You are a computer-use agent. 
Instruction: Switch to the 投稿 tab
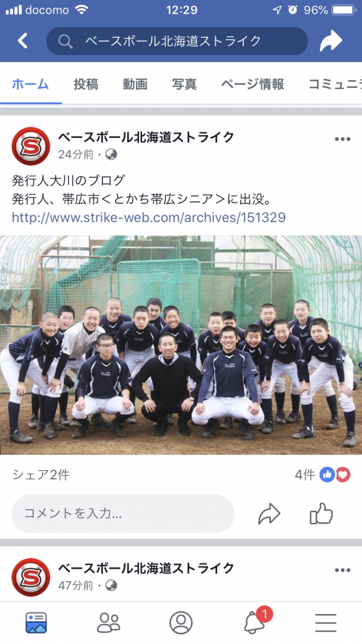(86, 84)
